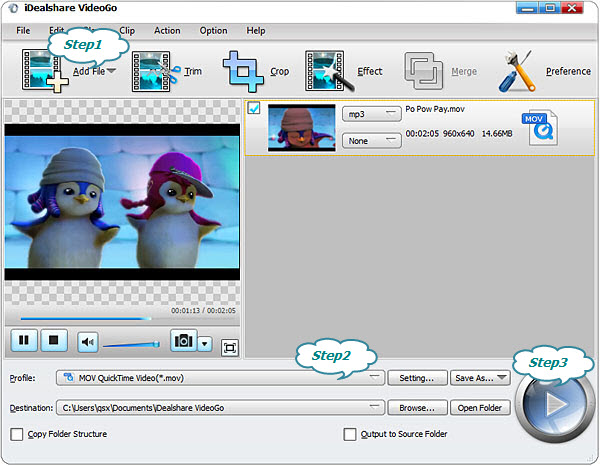The image size is (600, 466).
Task: Click the Add File film icon
Action: (44, 70)
